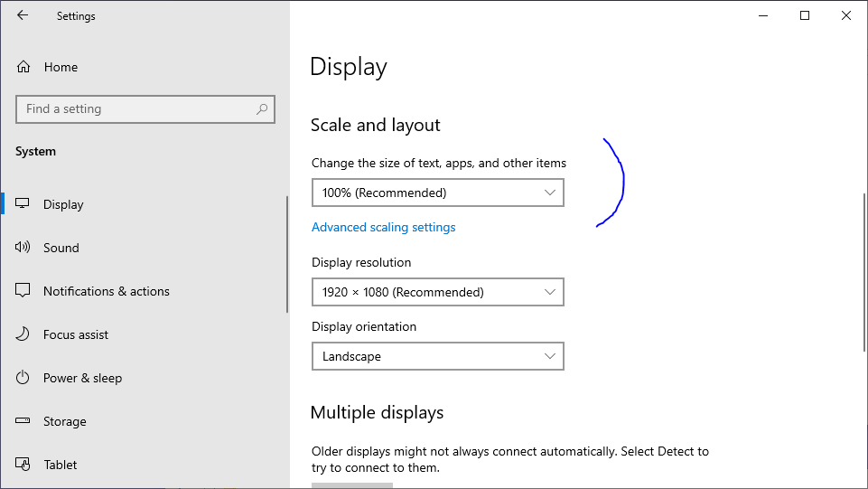
Task: Select the Display monitor icon
Action: tap(23, 204)
